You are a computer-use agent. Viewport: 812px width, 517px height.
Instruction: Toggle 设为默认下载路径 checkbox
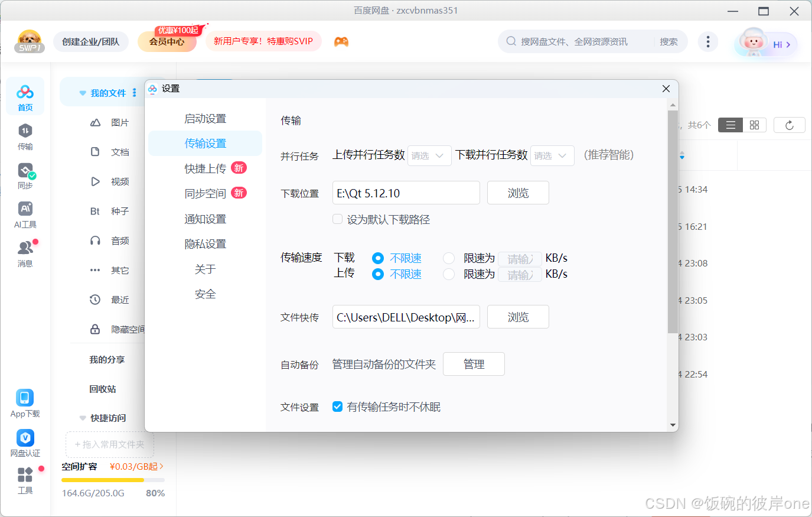click(x=338, y=219)
